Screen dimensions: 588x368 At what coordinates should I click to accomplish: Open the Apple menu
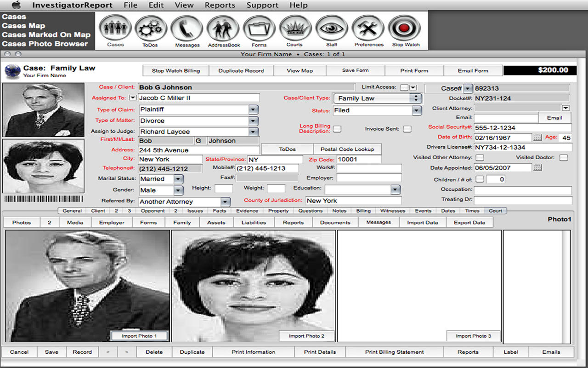click(16, 5)
